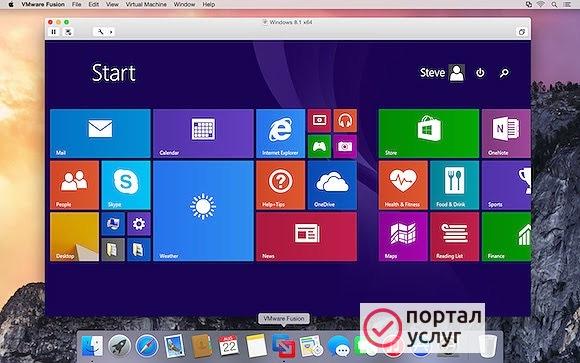
Task: Enter full screen via top-right toolbar button
Action: (522, 32)
